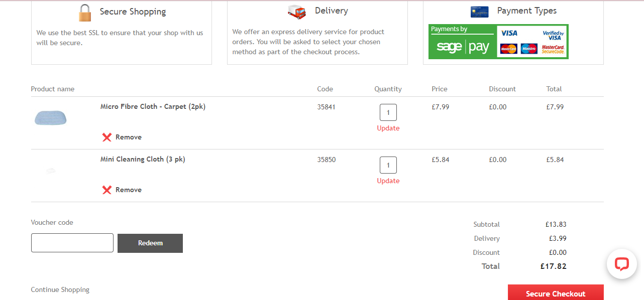Click the credit card Payment Types icon

pos(479,12)
